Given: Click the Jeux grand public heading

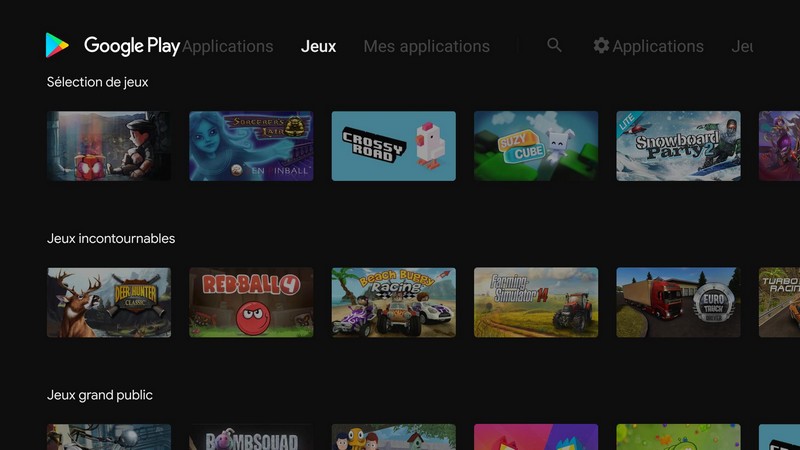Looking at the screenshot, I should pyautogui.click(x=99, y=395).
